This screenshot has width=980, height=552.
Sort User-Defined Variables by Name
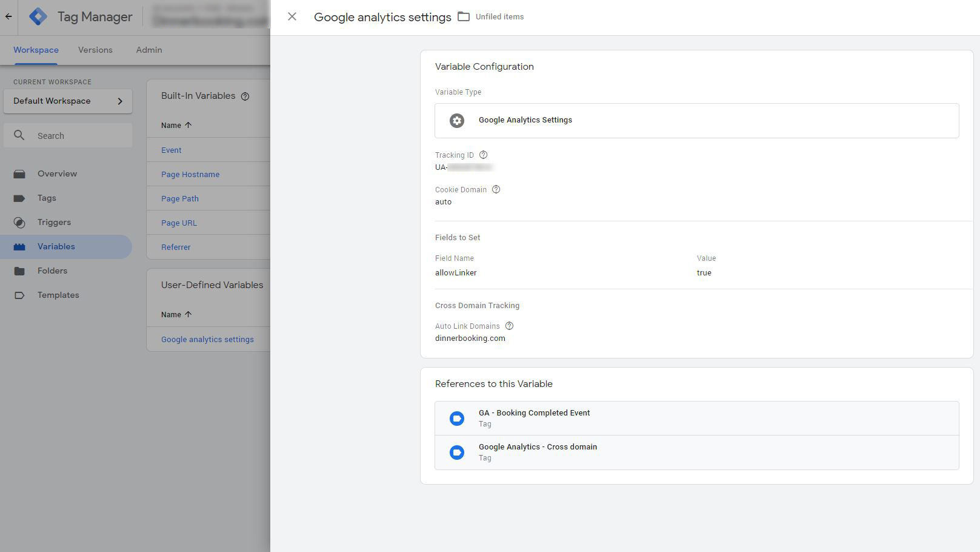pyautogui.click(x=176, y=314)
